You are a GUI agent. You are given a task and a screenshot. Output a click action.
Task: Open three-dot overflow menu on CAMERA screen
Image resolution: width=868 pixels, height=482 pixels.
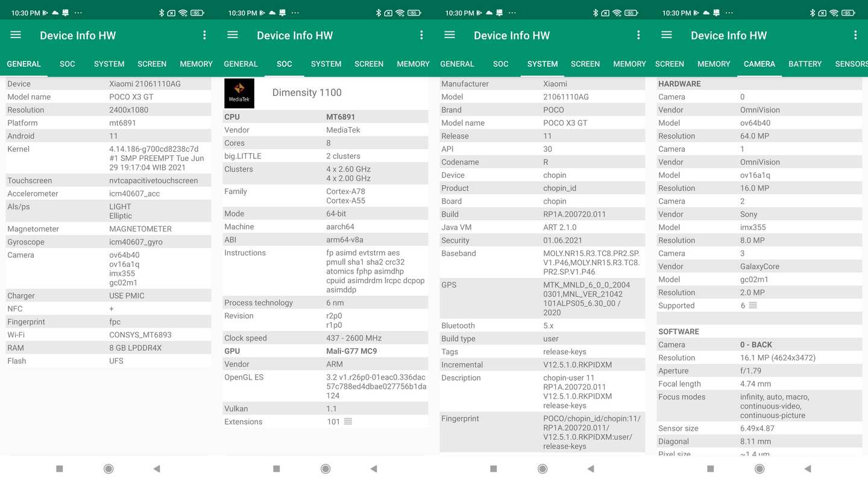tap(855, 35)
